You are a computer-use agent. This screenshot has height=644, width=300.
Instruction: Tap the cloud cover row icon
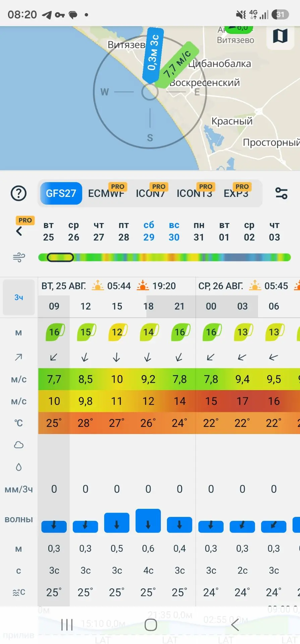tap(19, 445)
